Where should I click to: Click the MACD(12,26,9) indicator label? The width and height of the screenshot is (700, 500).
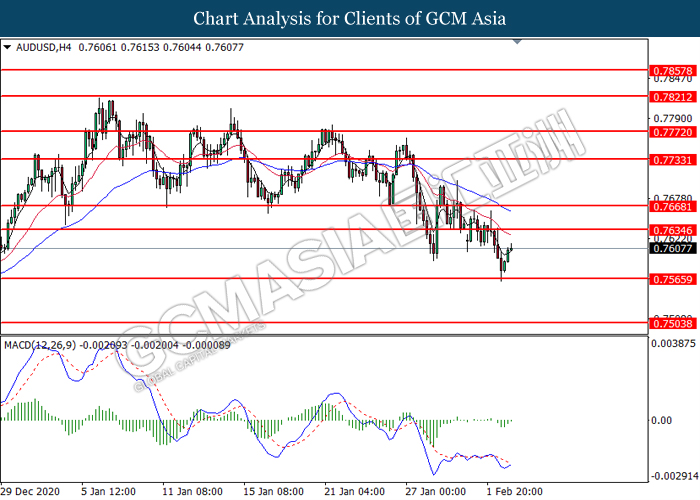tap(40, 345)
